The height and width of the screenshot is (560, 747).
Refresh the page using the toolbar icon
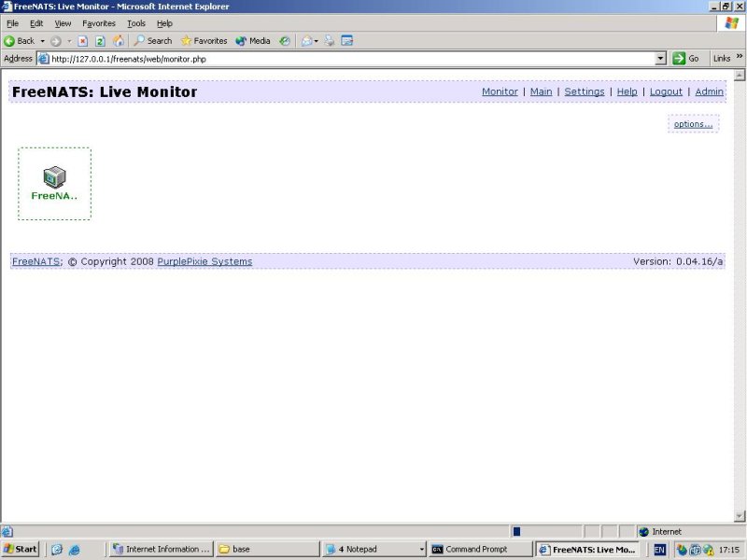click(100, 41)
